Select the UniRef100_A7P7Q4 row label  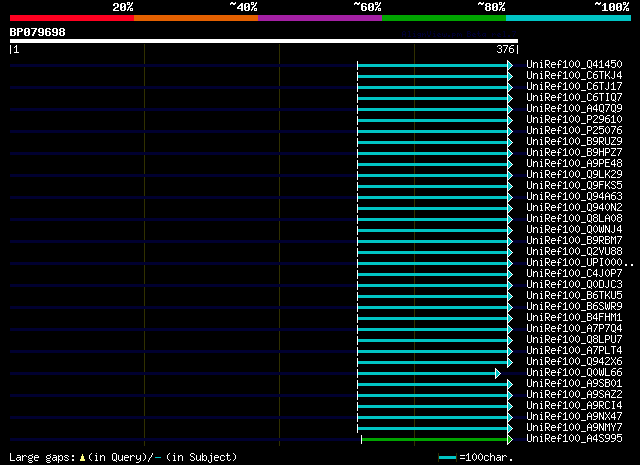574,329
